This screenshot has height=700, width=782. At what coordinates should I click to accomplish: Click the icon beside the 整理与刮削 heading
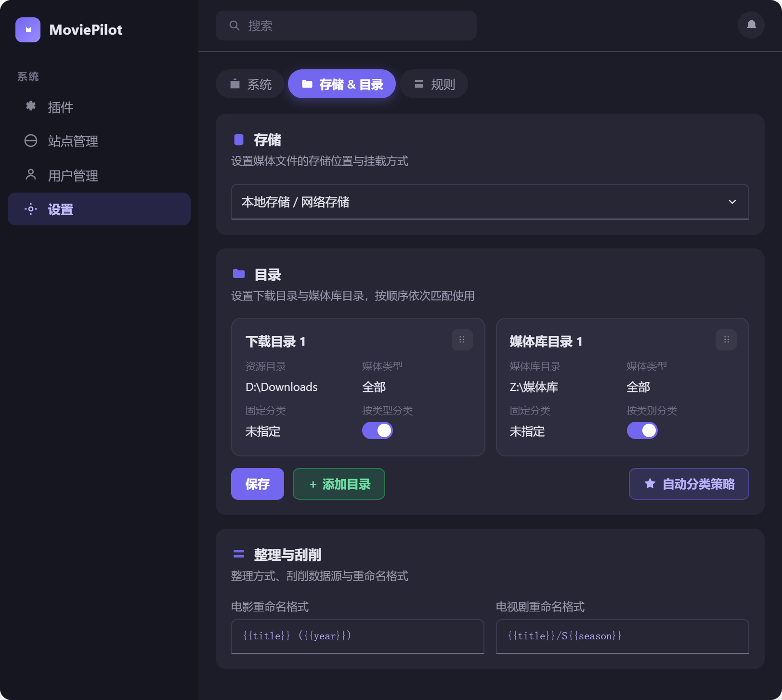pyautogui.click(x=239, y=554)
